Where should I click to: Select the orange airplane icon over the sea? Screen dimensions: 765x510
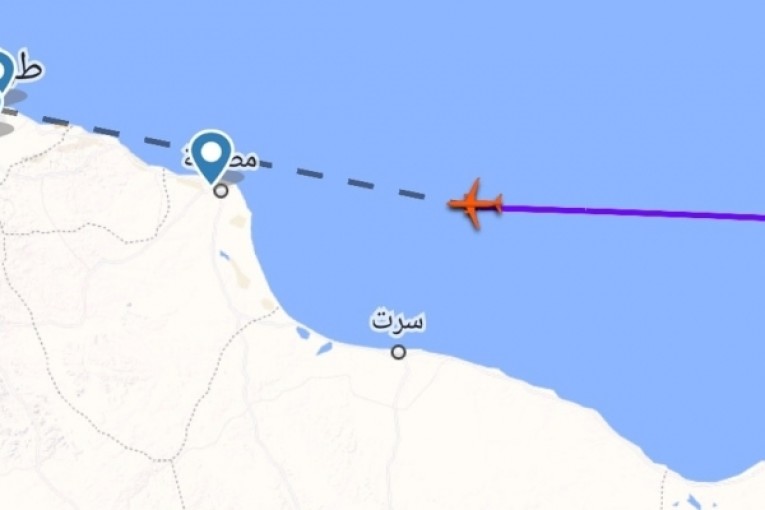(475, 204)
